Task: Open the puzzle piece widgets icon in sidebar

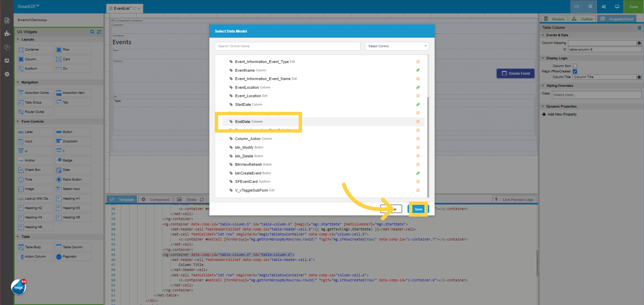Action: (x=7, y=34)
